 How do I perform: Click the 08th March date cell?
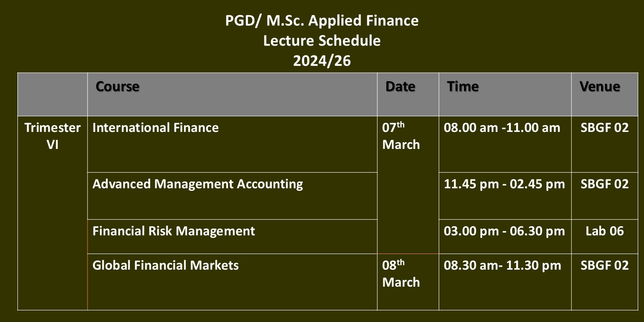click(401, 274)
